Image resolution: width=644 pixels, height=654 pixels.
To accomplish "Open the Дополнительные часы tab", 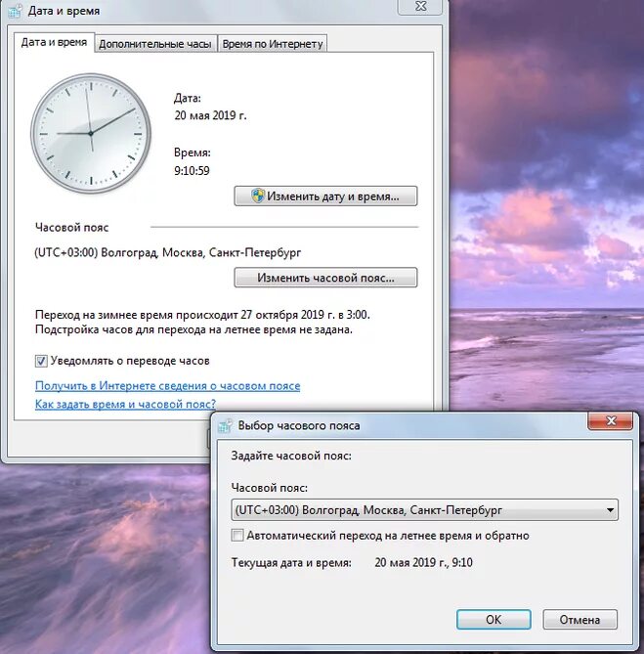I will click(155, 44).
